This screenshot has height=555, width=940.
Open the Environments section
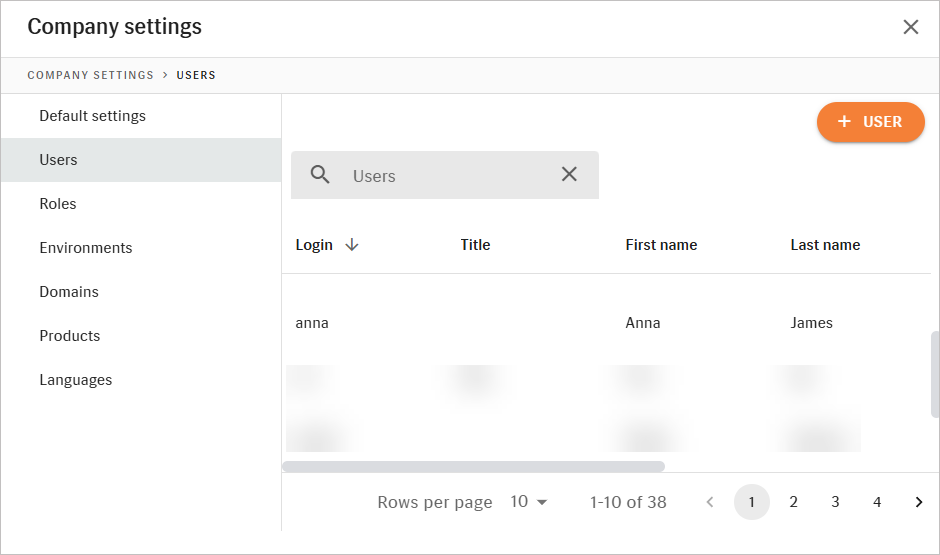tap(85, 248)
